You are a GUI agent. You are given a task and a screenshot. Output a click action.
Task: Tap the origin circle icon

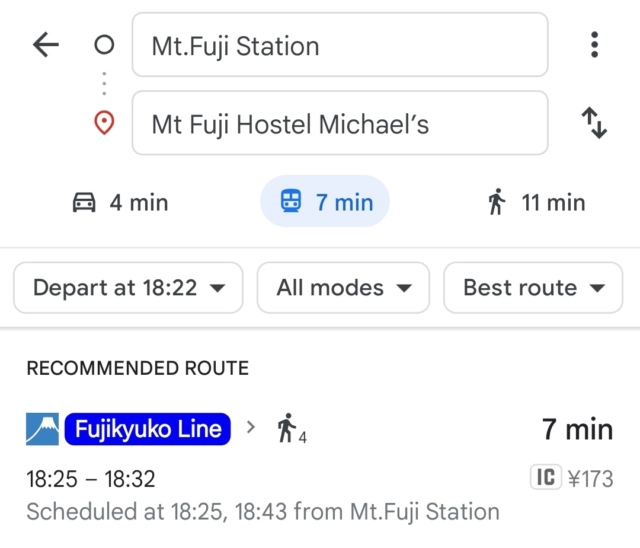pos(104,45)
